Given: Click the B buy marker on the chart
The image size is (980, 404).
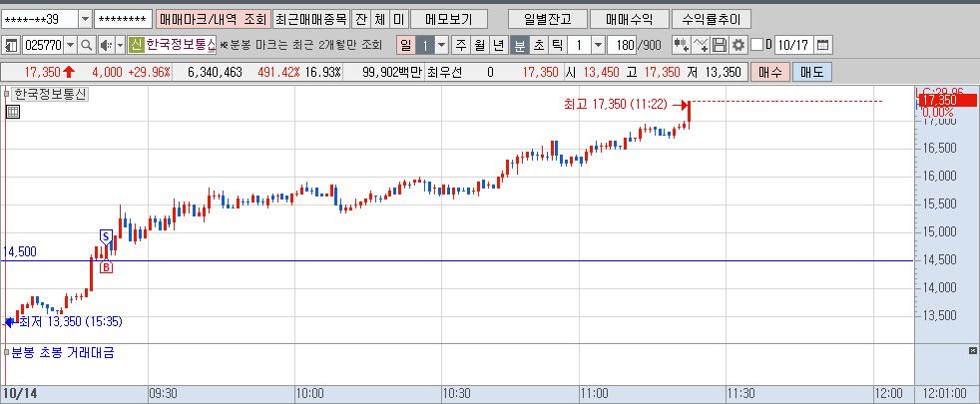Looking at the screenshot, I should coord(106,268).
